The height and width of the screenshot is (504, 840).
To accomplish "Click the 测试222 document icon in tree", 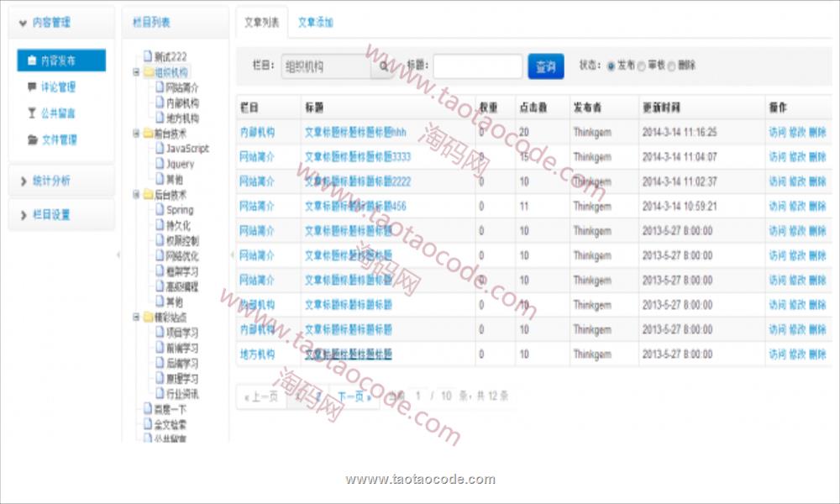I will [148, 57].
